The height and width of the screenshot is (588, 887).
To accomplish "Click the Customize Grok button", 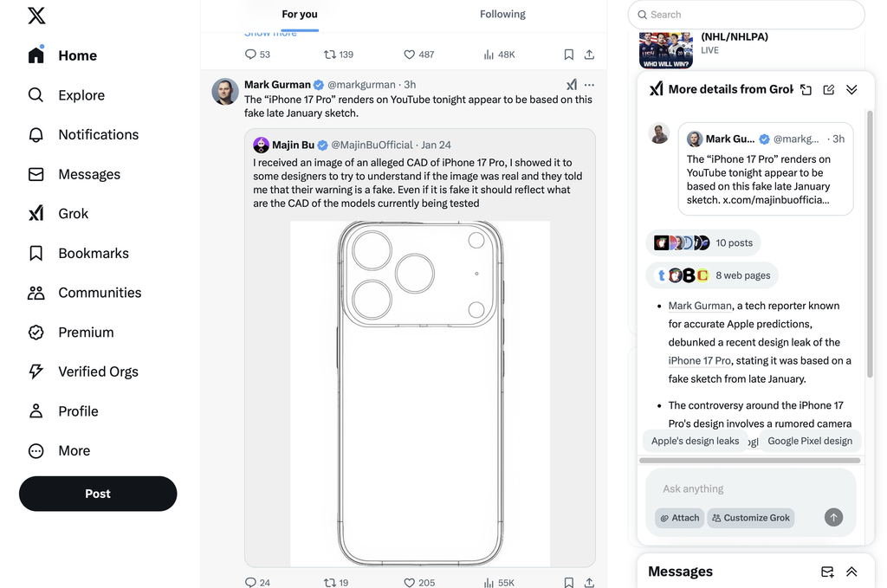I will coord(751,518).
